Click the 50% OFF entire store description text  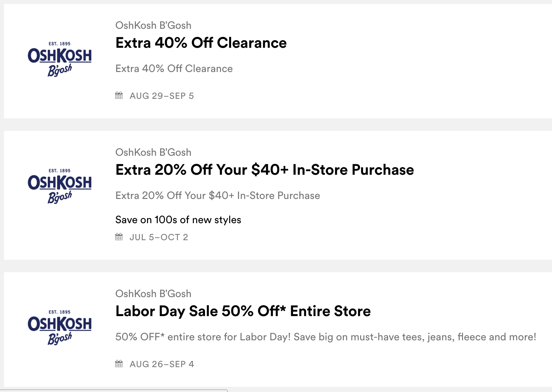point(325,337)
